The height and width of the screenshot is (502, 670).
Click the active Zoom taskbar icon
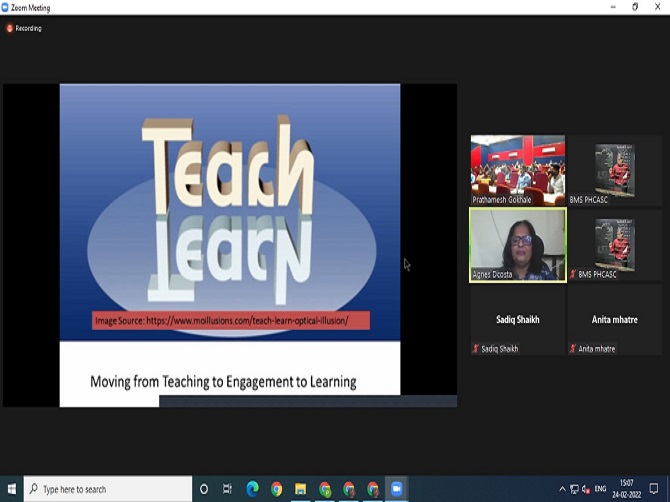[396, 489]
